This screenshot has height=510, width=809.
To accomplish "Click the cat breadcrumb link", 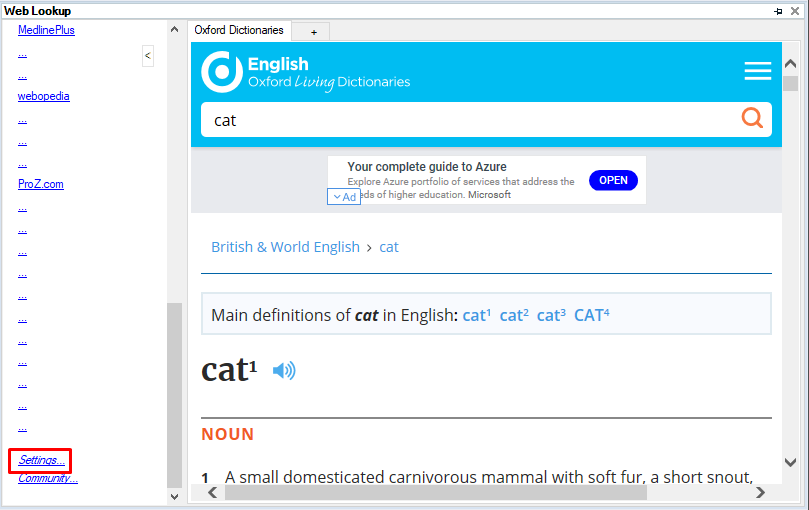I will 389,247.
